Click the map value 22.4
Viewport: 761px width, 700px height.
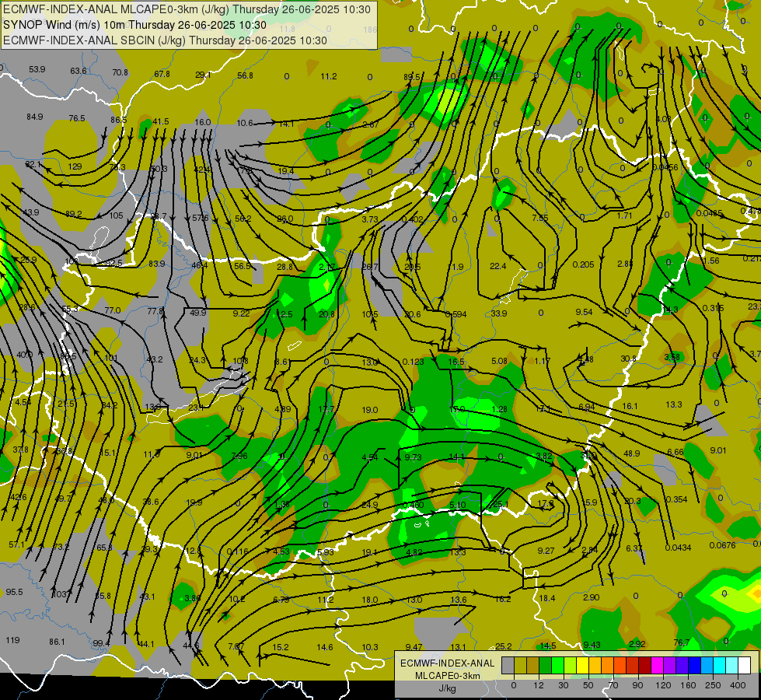[x=498, y=266]
